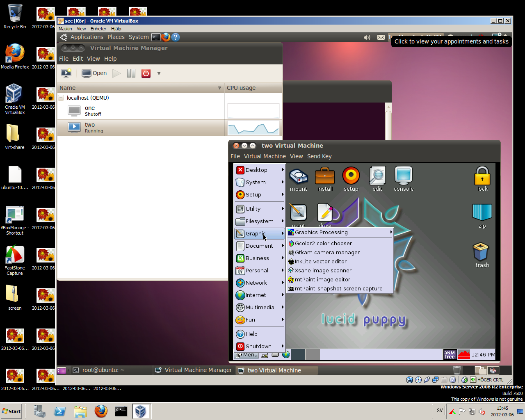525x420 pixels.
Task: Click the new virtual machine toolbar icon
Action: [x=66, y=73]
